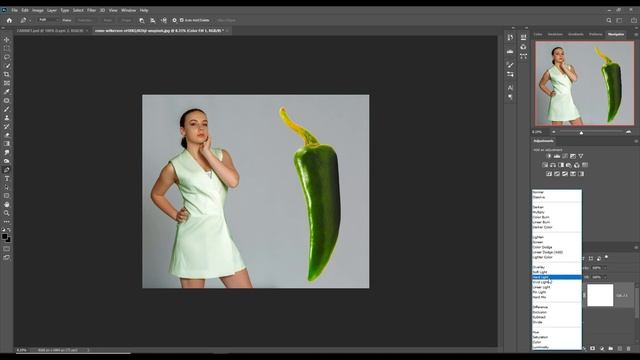The image size is (640, 360).
Task: Choose Multiply blend mode
Action: (557, 212)
